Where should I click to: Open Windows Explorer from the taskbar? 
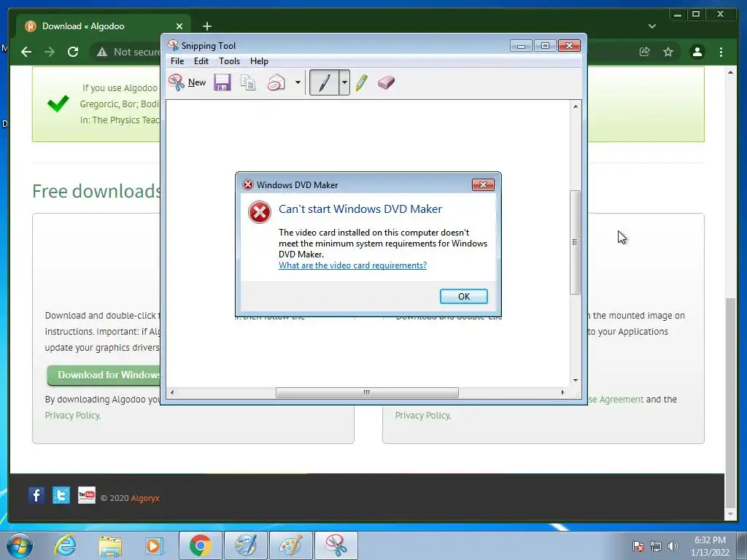[110, 545]
